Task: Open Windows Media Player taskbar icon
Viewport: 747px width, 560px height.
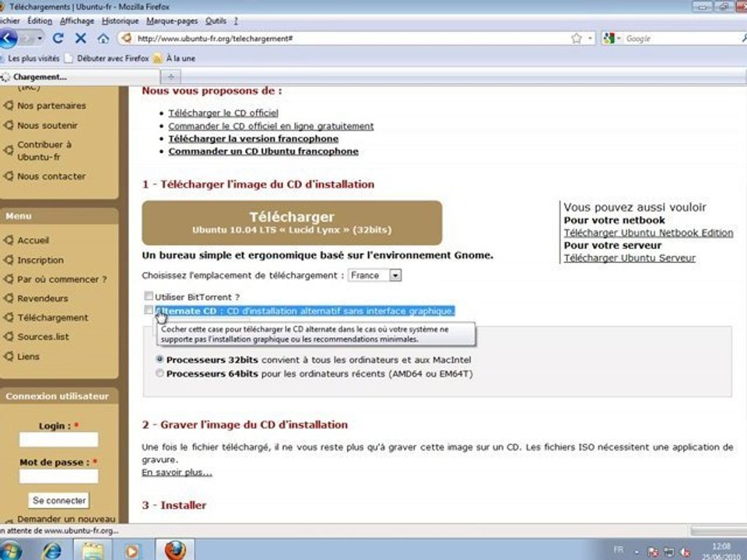Action: 132,551
